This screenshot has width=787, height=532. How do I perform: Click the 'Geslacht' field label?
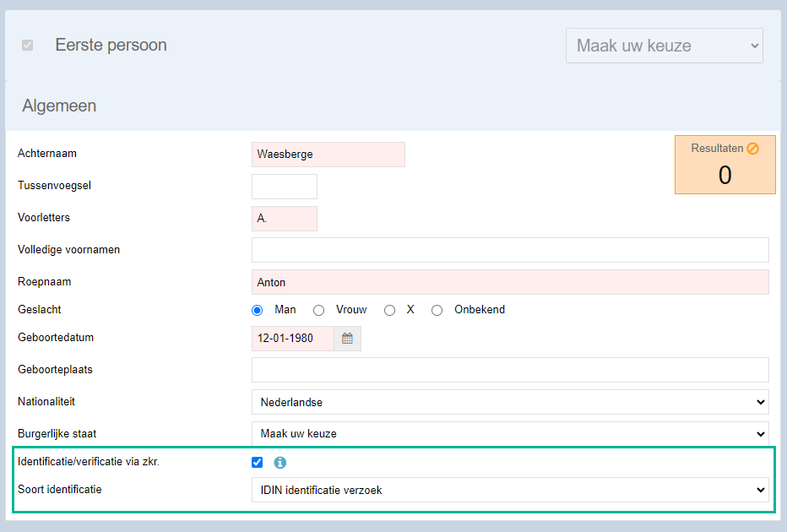point(39,310)
